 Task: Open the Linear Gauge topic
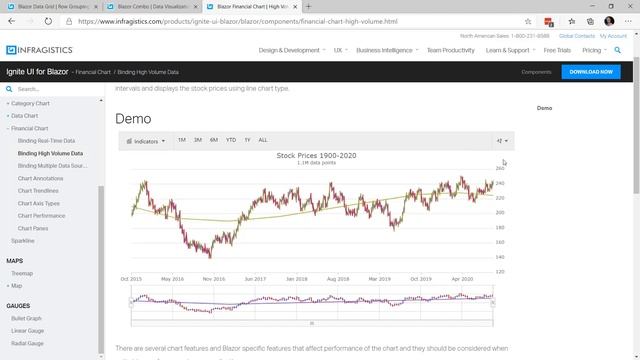click(x=27, y=331)
